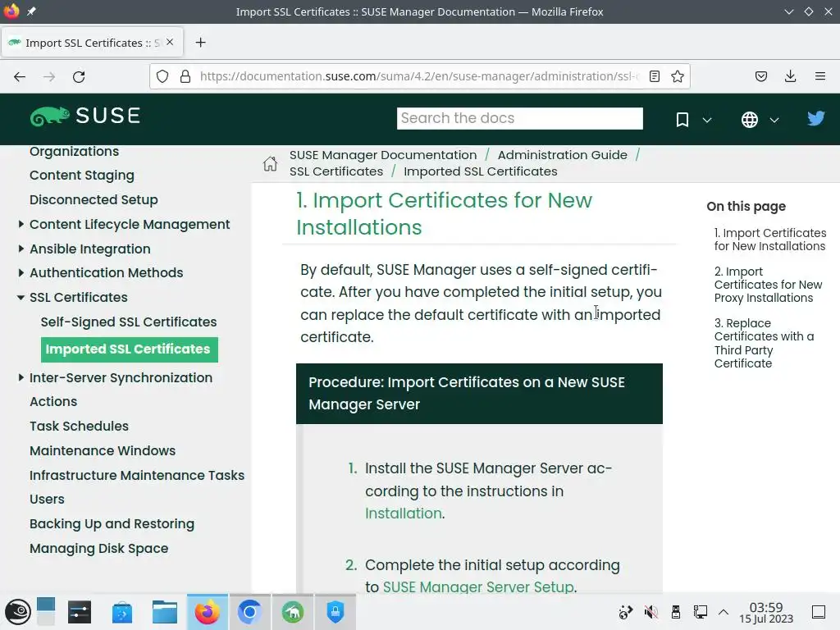Open the openSUSE application launcher
Image resolution: width=840 pixels, height=630 pixels.
(x=18, y=612)
